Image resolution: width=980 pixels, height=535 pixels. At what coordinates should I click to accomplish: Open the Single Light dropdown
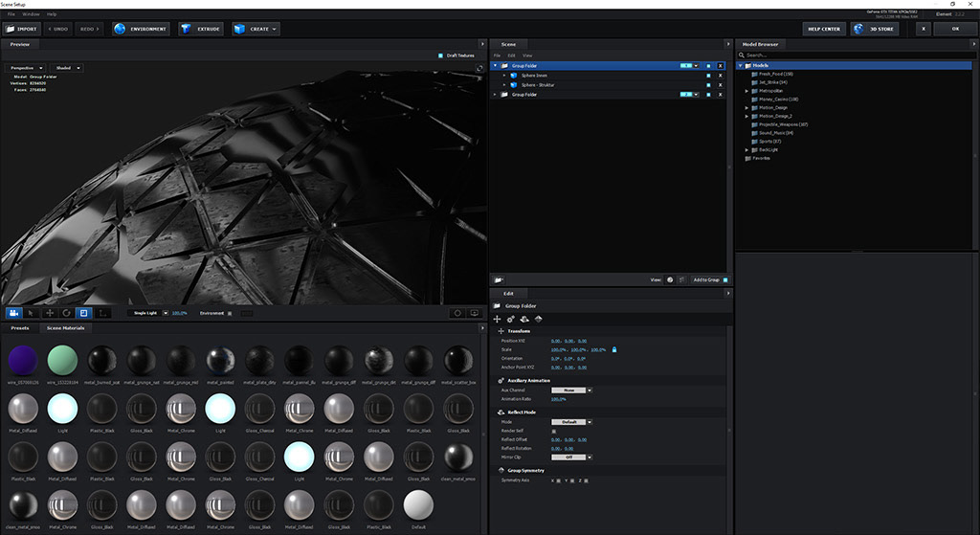point(148,313)
